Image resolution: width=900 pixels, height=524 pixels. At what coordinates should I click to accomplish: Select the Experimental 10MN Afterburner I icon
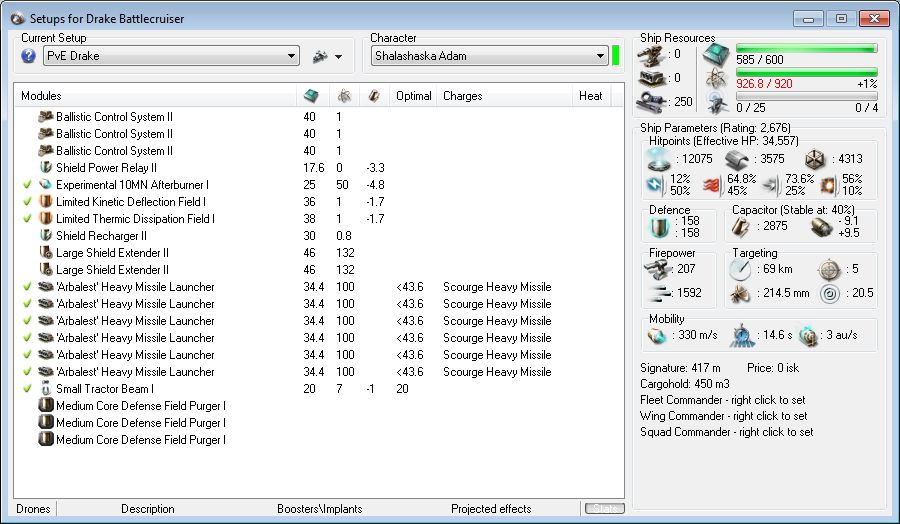point(45,185)
